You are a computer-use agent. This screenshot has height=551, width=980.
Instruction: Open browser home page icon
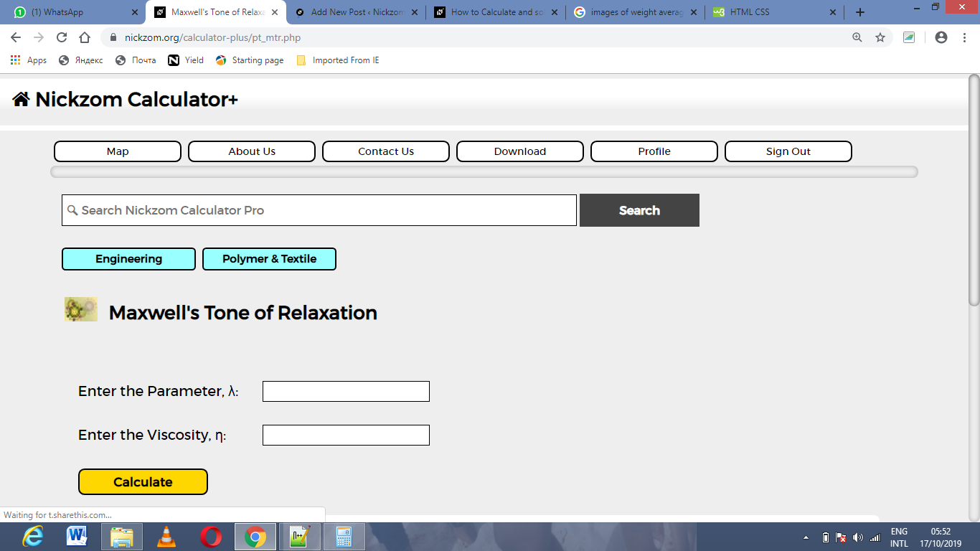(x=85, y=37)
